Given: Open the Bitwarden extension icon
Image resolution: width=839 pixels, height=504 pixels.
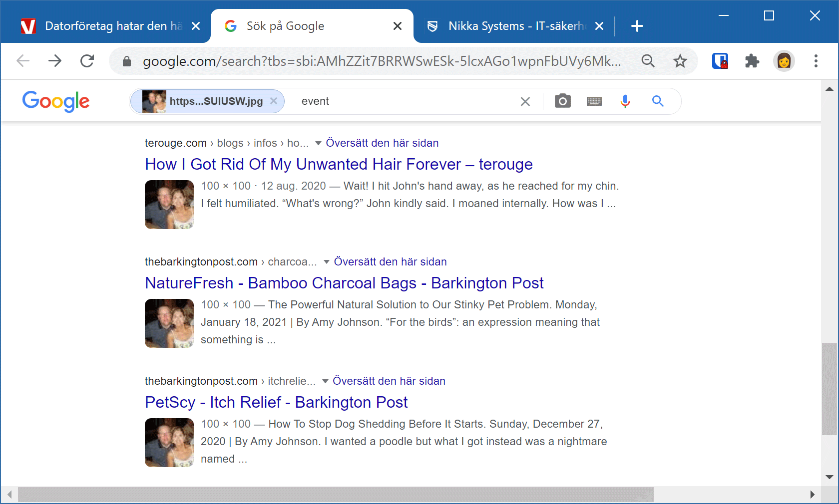Looking at the screenshot, I should (720, 61).
